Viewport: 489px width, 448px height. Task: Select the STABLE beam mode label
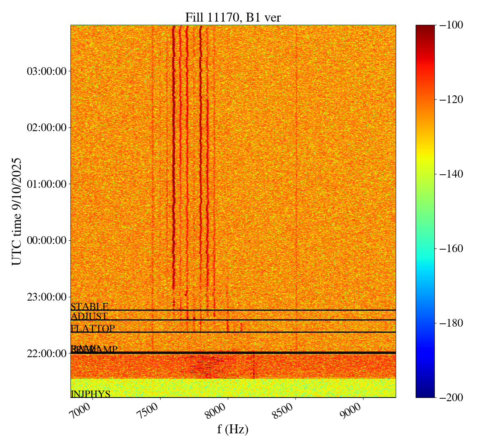[x=89, y=307]
